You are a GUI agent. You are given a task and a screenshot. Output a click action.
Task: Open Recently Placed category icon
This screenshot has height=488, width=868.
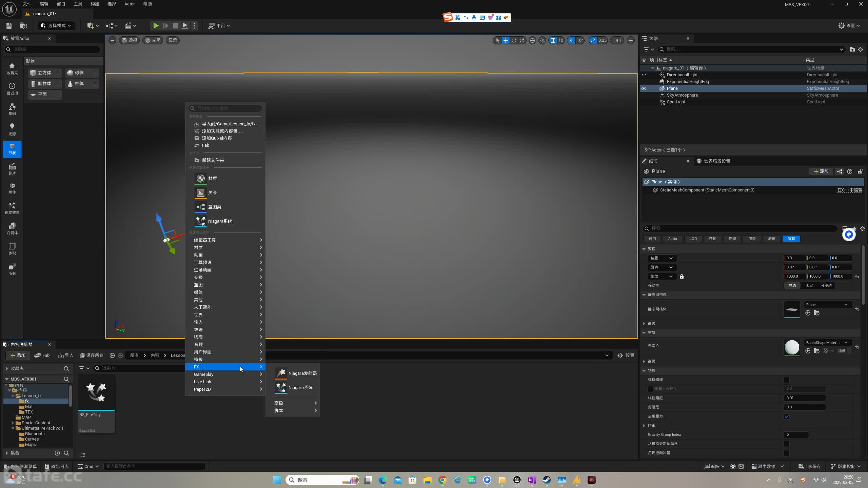[12, 88]
